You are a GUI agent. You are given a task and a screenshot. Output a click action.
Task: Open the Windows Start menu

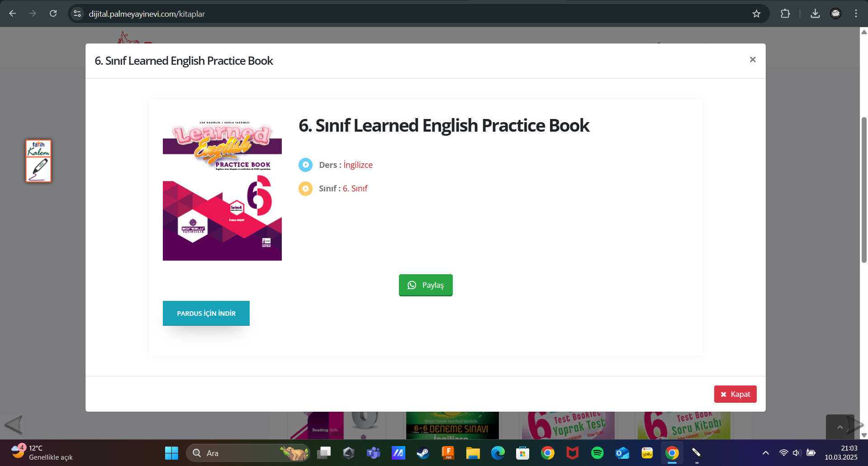point(171,453)
